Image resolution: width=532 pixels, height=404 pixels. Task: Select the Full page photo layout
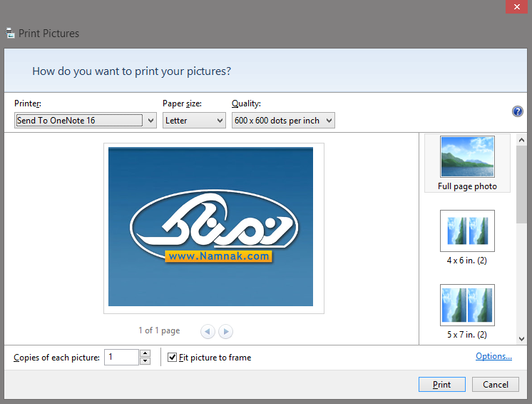pyautogui.click(x=467, y=163)
